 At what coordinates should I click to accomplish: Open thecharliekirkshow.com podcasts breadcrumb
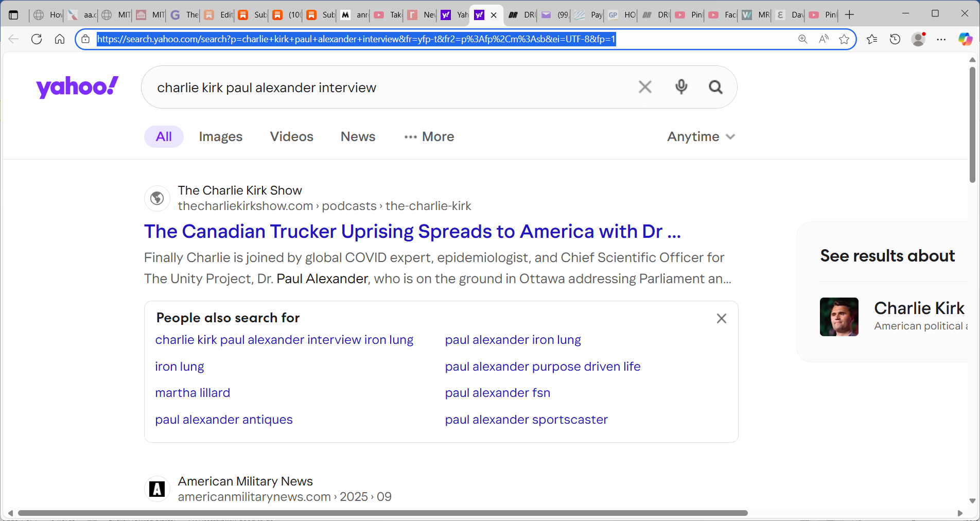(x=324, y=206)
